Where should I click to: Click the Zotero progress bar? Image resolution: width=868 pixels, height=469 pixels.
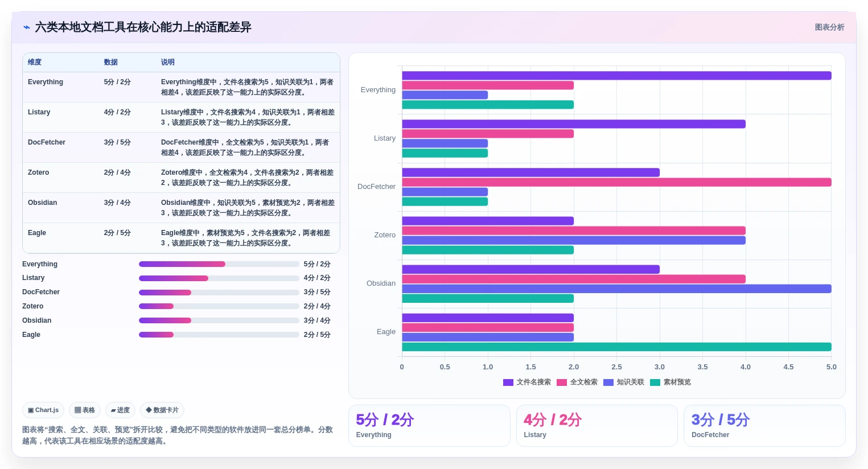[x=219, y=306]
